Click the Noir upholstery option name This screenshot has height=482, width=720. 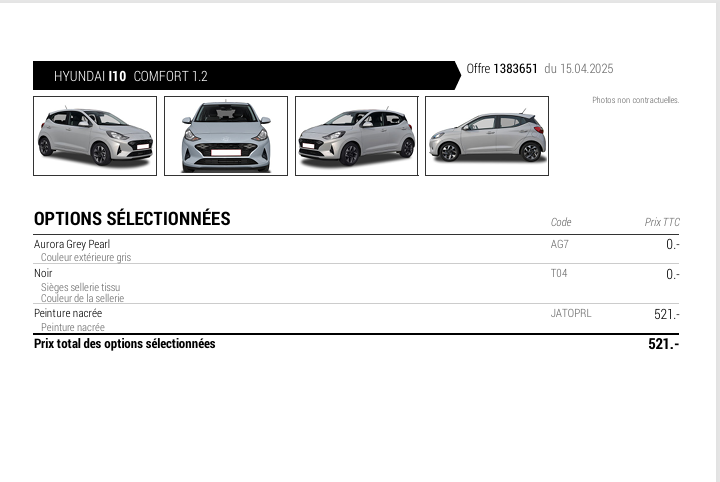coord(43,273)
